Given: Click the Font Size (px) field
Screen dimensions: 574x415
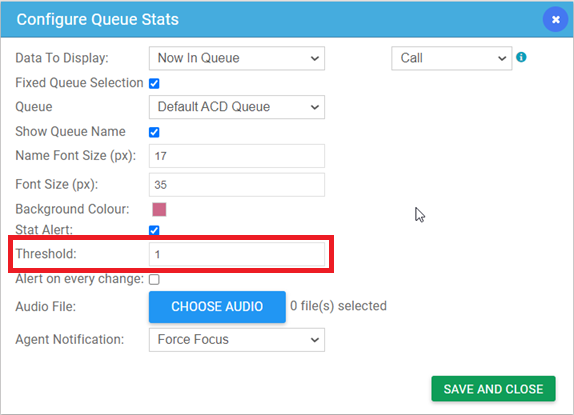Looking at the screenshot, I should (237, 185).
